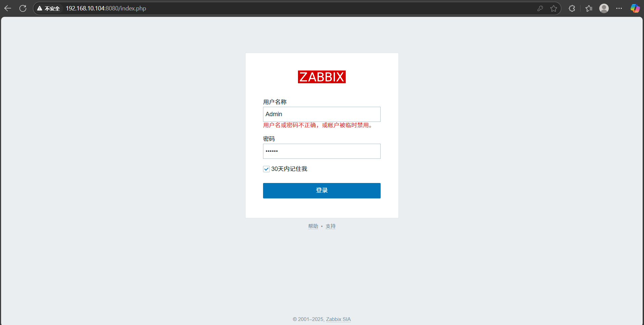Click the address bar URL text

click(x=106, y=8)
